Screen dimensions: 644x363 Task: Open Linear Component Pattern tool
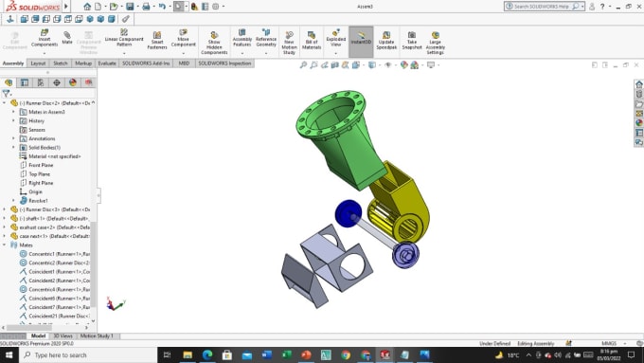[x=124, y=38]
